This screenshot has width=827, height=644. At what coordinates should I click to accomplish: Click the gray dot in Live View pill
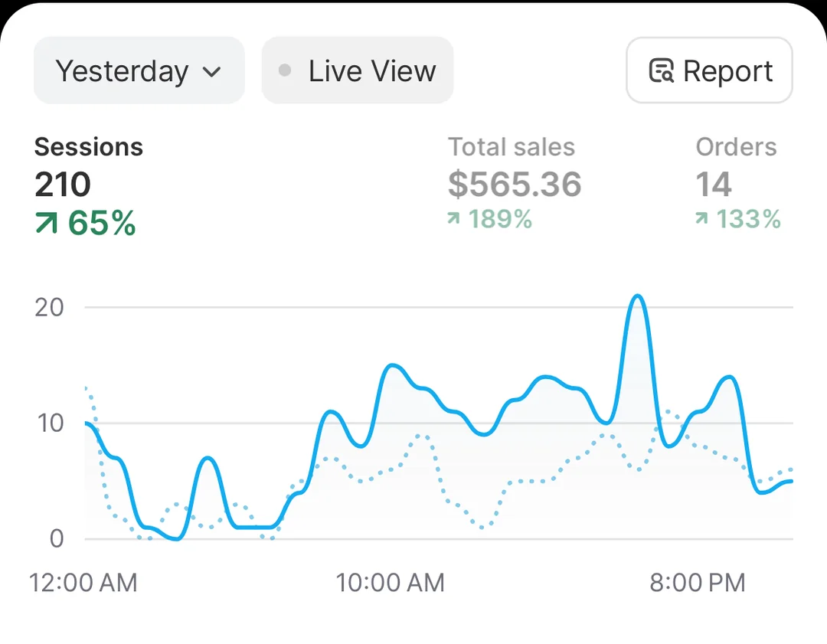285,70
